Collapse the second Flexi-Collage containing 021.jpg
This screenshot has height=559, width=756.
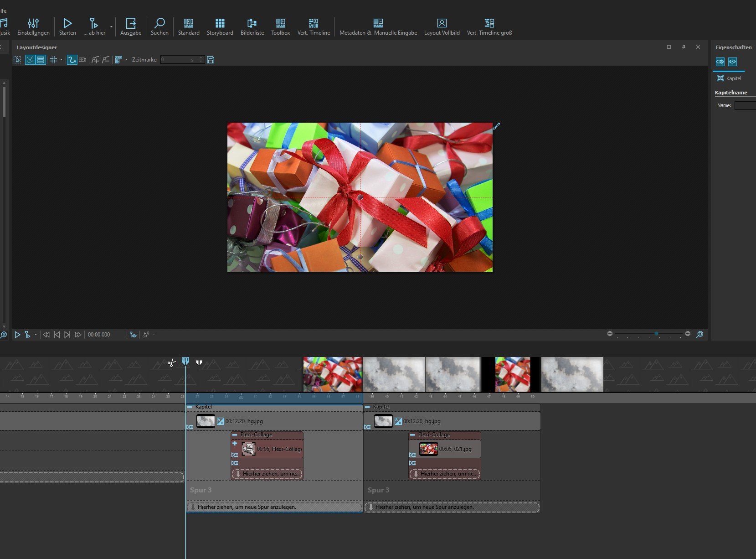pos(412,435)
